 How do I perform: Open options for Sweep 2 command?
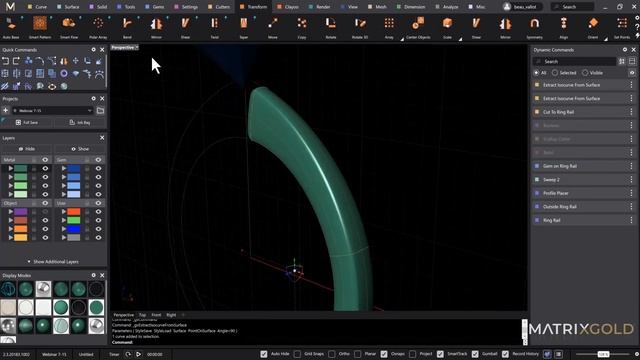631,180
